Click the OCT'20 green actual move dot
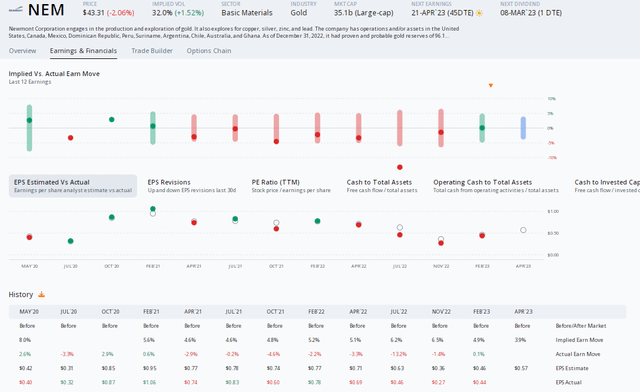This screenshot has height=392, width=640. click(x=111, y=120)
